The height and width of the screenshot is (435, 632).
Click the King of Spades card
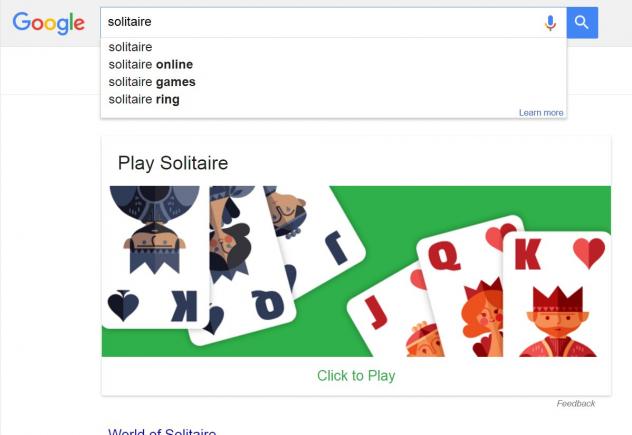(155, 257)
